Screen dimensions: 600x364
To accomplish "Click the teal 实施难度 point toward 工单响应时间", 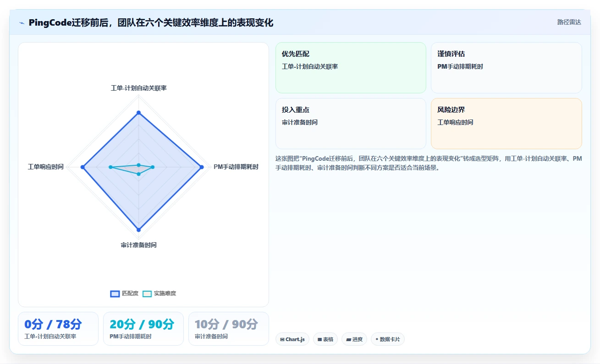I will point(110,167).
